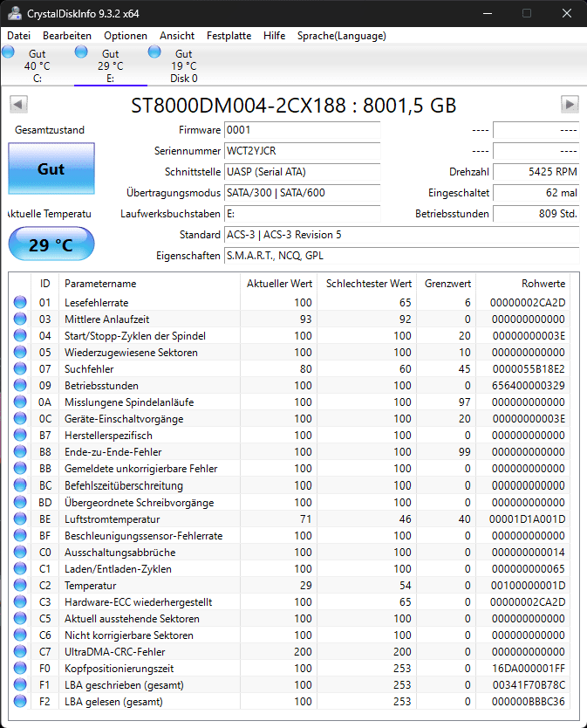Click status orb for Beschleunigungssensor-Fehlerrate
This screenshot has width=587, height=728.
20,535
